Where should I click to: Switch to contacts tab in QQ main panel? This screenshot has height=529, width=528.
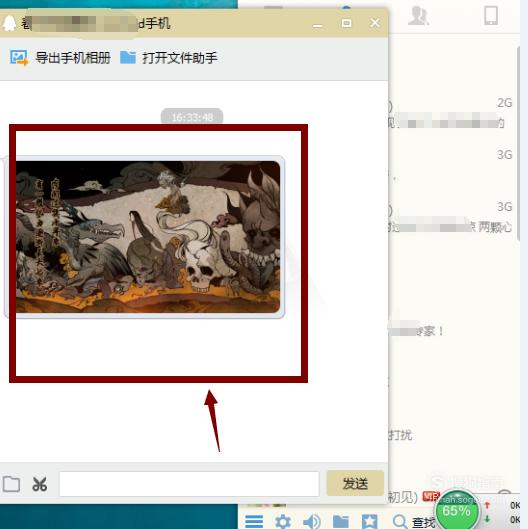tap(418, 16)
